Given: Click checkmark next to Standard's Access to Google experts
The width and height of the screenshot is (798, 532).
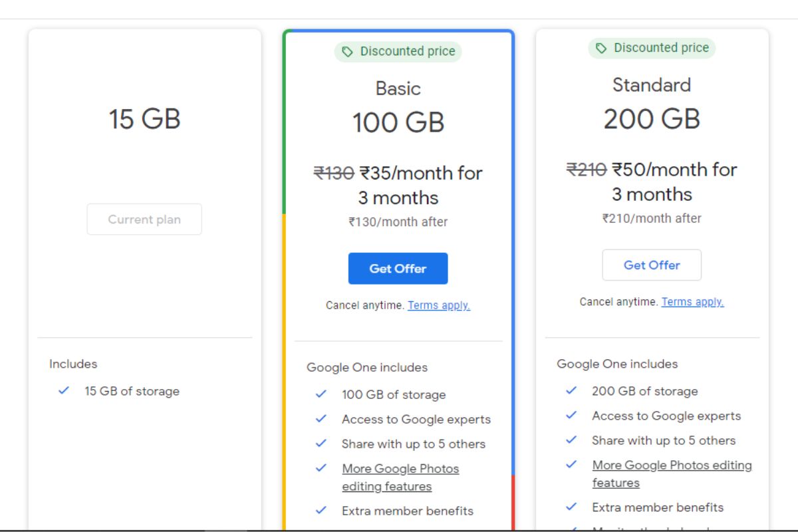Looking at the screenshot, I should 570,416.
